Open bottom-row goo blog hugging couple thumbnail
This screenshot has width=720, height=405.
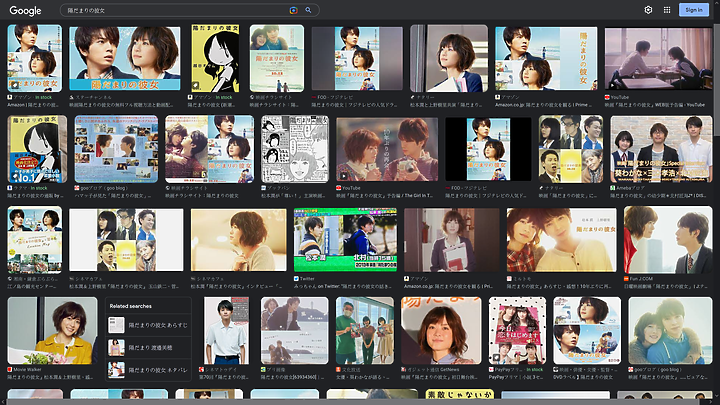coord(670,330)
